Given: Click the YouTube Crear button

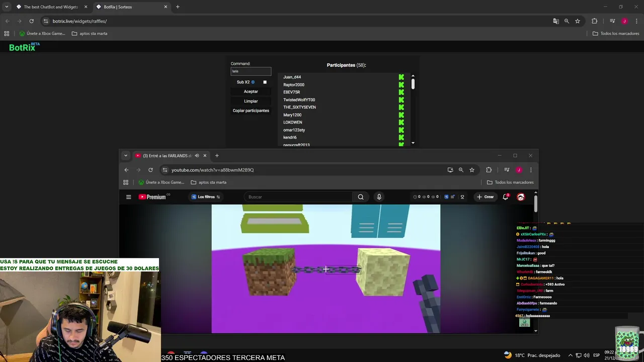Looking at the screenshot, I should (x=486, y=197).
